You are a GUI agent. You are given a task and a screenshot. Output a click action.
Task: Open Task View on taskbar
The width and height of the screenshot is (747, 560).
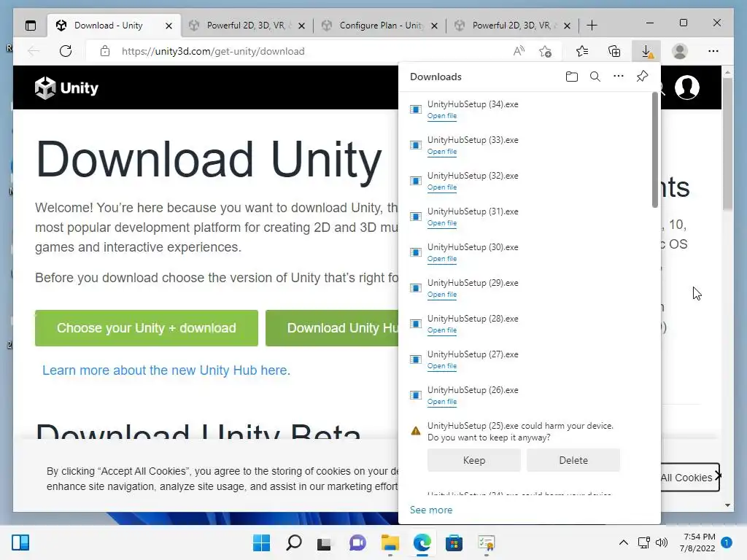click(x=324, y=542)
